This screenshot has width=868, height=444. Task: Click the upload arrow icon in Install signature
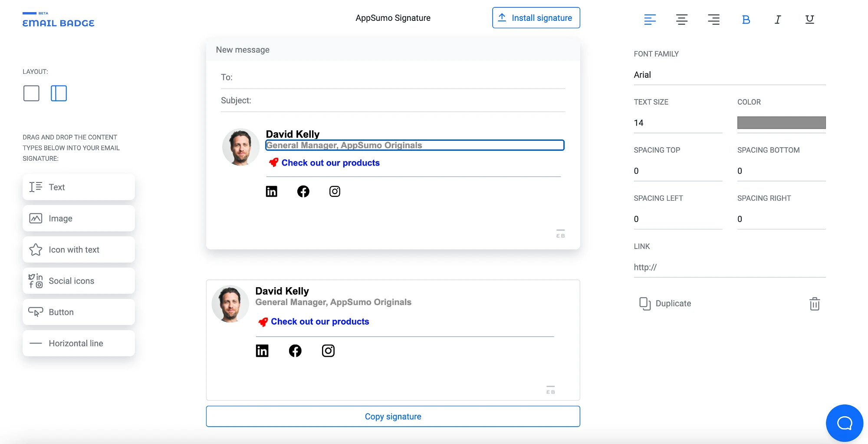[x=502, y=17]
